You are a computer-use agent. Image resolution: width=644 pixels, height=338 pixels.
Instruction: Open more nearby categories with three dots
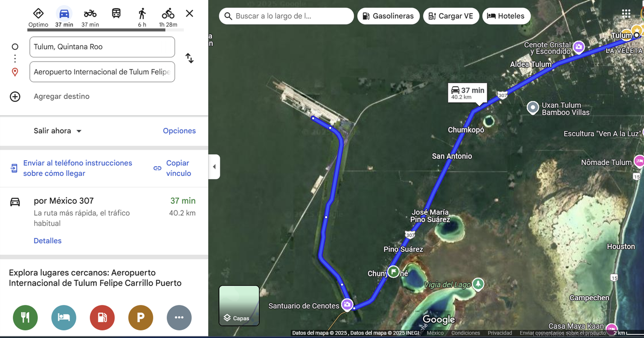(179, 317)
